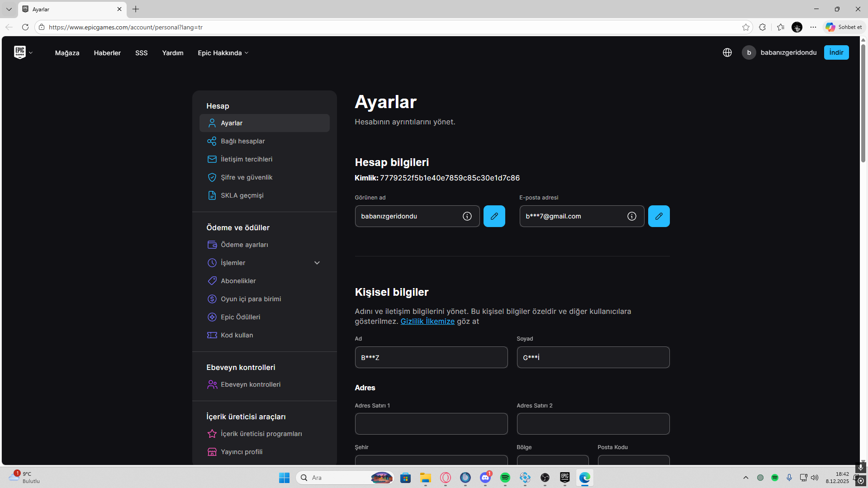Open the browser tab list dropdown

pos(9,9)
